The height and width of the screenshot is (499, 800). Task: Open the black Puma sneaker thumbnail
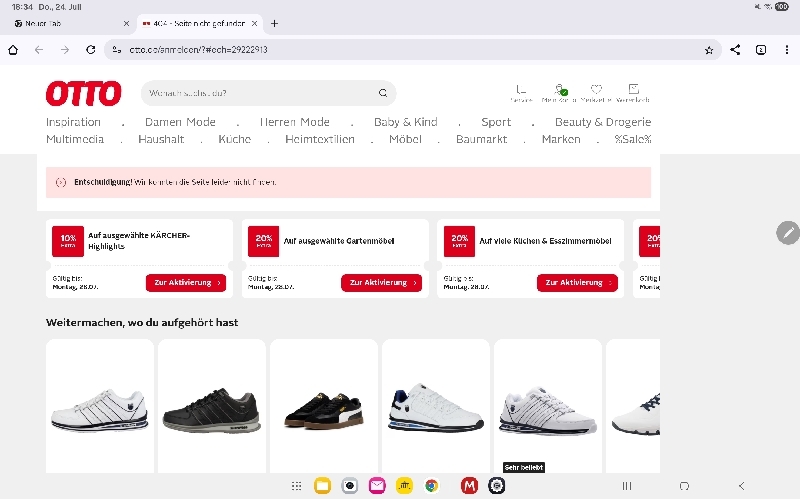324,410
